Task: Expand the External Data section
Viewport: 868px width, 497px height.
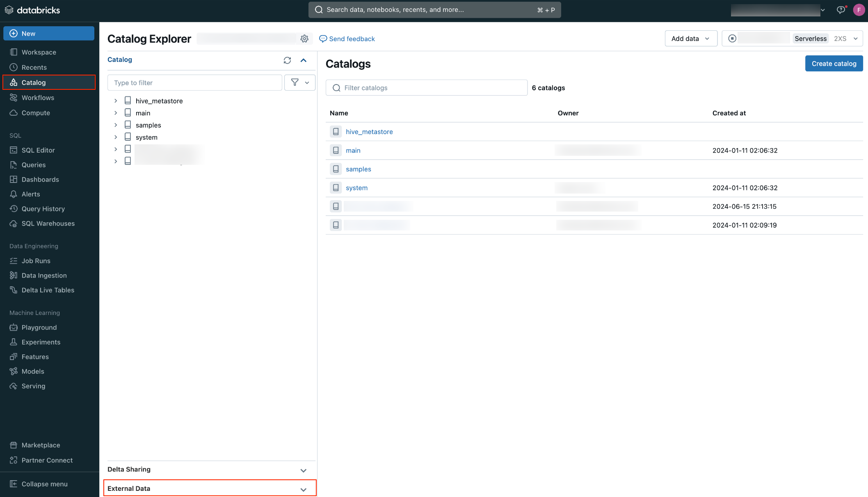Action: coord(303,489)
